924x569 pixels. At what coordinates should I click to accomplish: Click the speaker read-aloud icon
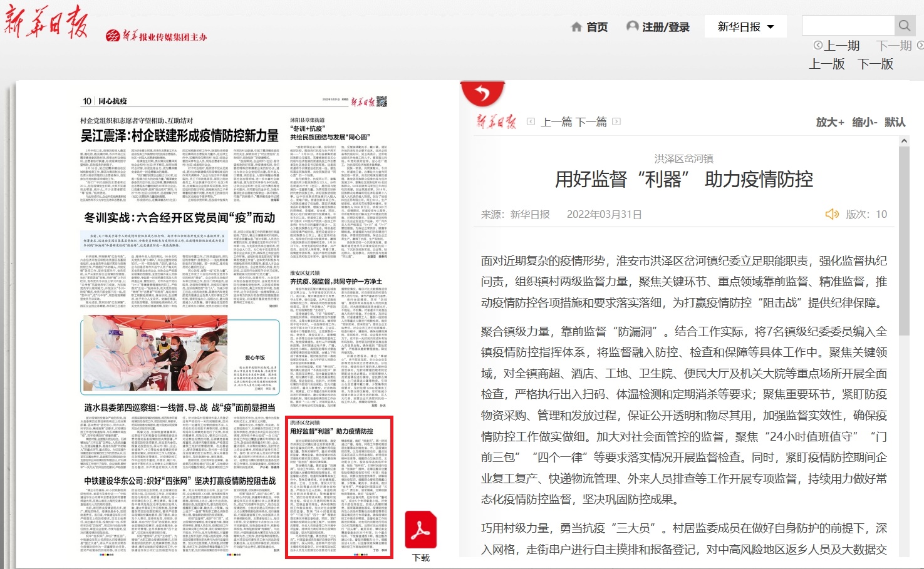832,214
